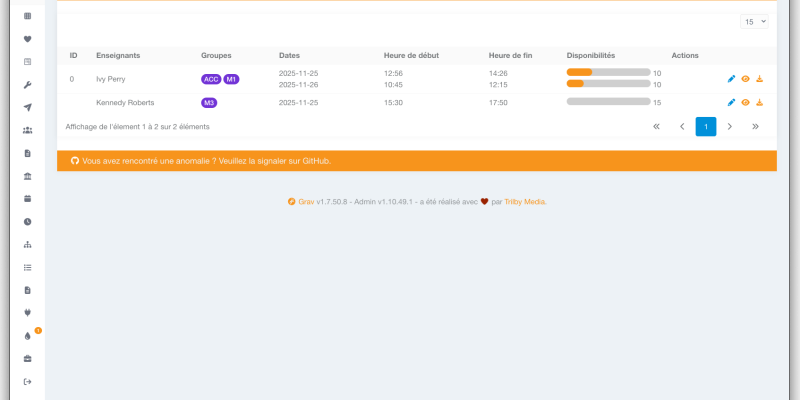Click the briefcase tools icon in the sidebar

coord(28,359)
